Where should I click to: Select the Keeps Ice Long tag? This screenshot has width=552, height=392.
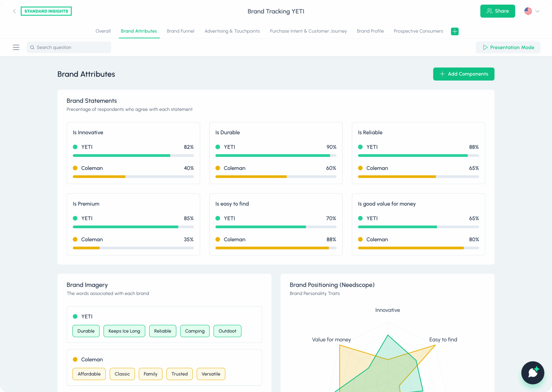124,331
